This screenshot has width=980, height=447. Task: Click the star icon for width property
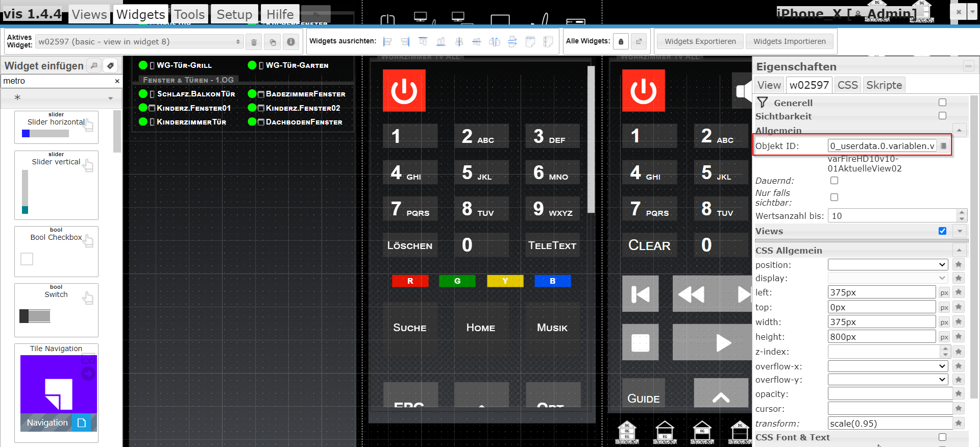[x=959, y=322]
